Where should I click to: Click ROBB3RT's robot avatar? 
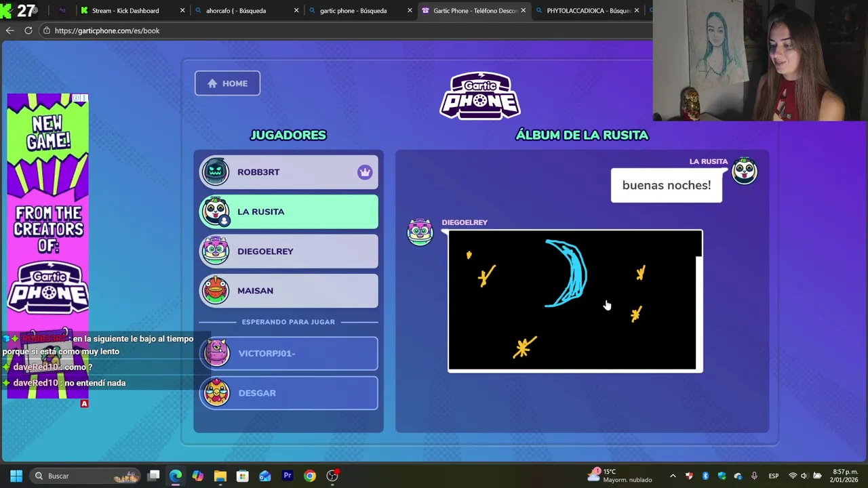tap(216, 172)
